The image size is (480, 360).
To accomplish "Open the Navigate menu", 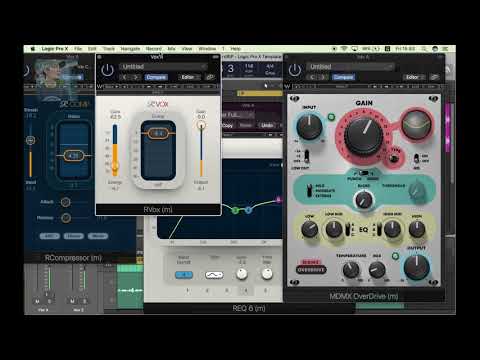I will (130, 49).
